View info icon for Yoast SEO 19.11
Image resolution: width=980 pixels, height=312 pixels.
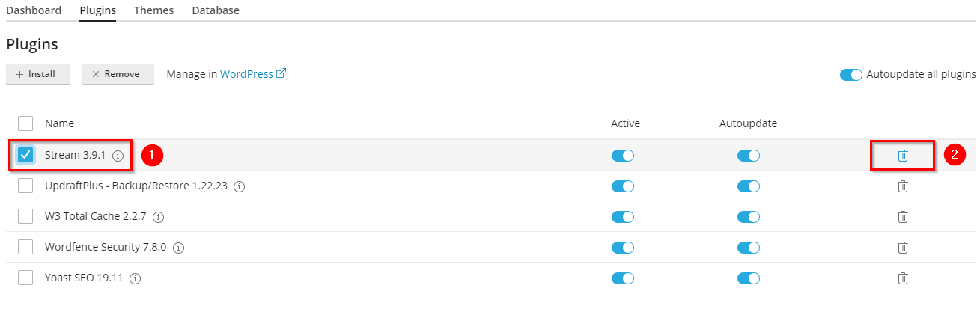click(136, 278)
